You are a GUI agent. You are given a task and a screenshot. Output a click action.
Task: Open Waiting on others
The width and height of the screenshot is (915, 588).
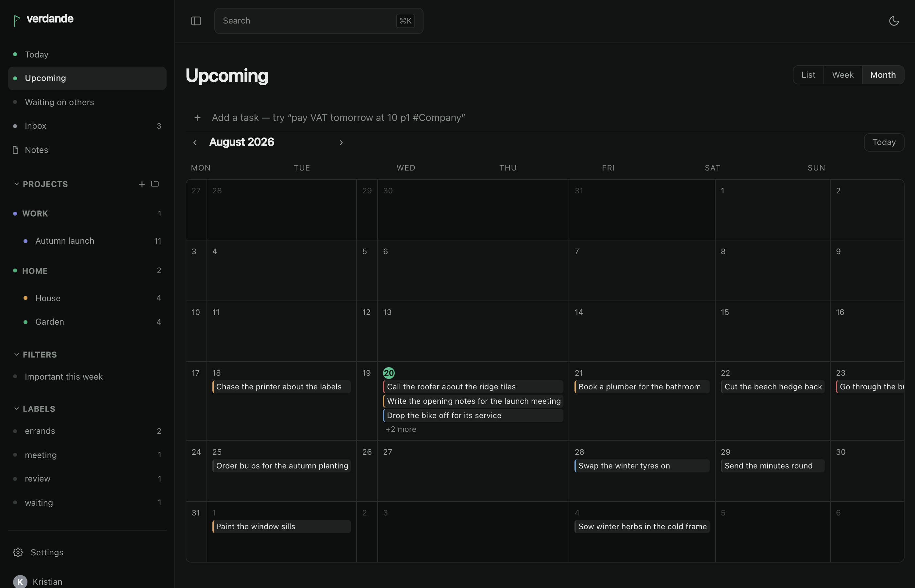point(87,102)
